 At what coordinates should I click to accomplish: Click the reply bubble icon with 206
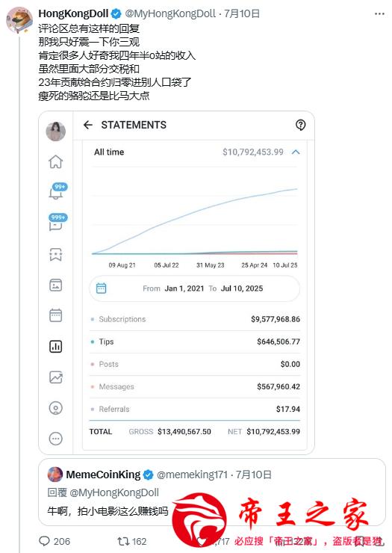click(x=45, y=541)
